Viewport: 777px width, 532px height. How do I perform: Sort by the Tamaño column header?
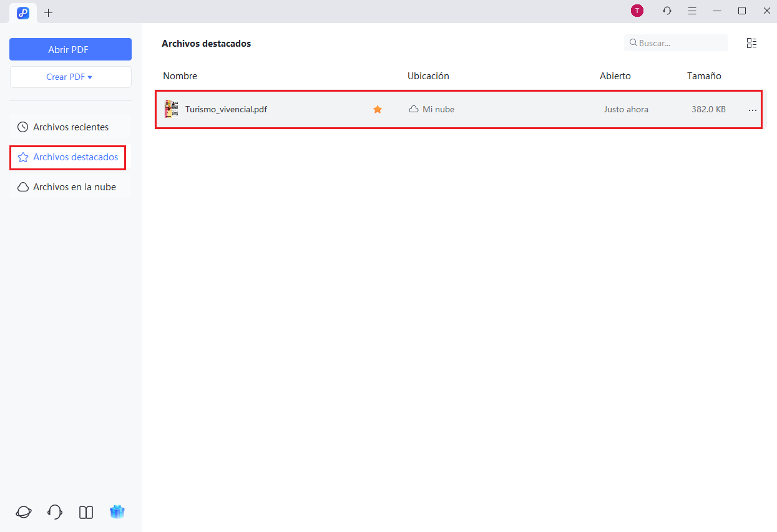coord(704,76)
